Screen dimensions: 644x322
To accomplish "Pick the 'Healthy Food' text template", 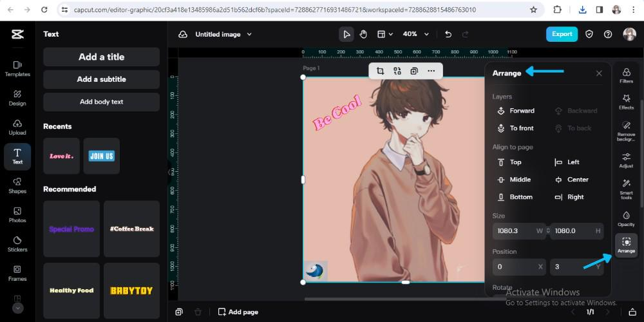I will (x=71, y=291).
